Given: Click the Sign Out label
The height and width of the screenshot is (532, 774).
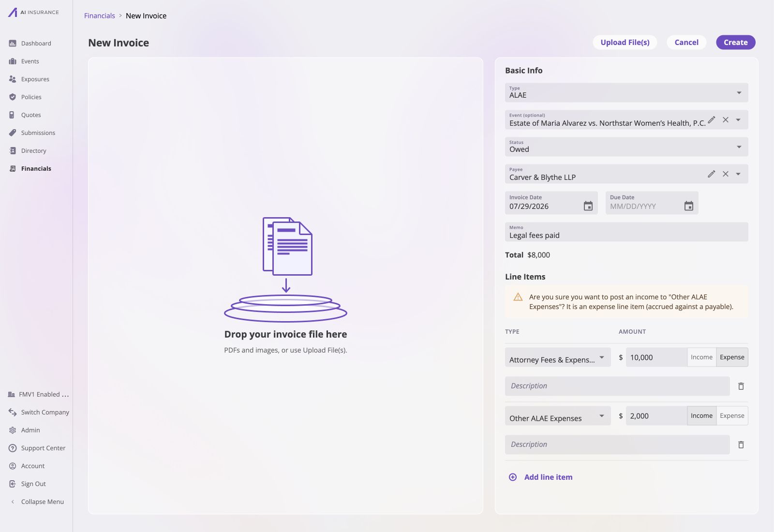Looking at the screenshot, I should click(33, 484).
